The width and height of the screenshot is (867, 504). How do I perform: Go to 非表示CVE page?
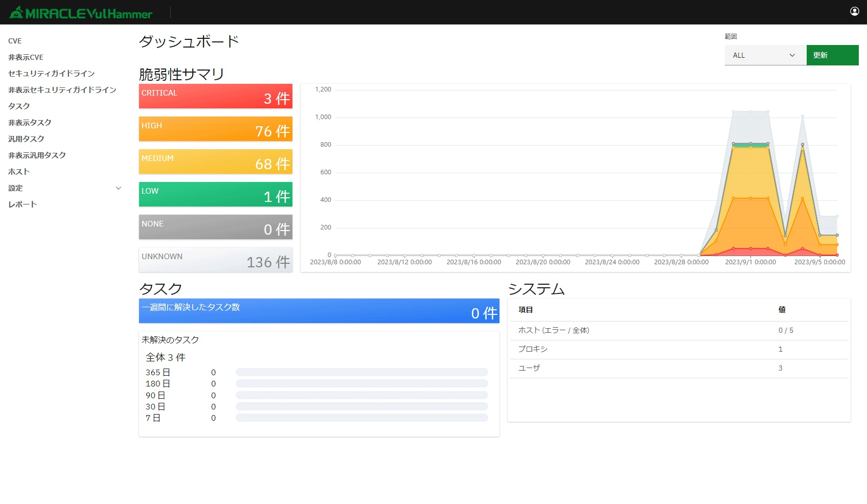(26, 57)
